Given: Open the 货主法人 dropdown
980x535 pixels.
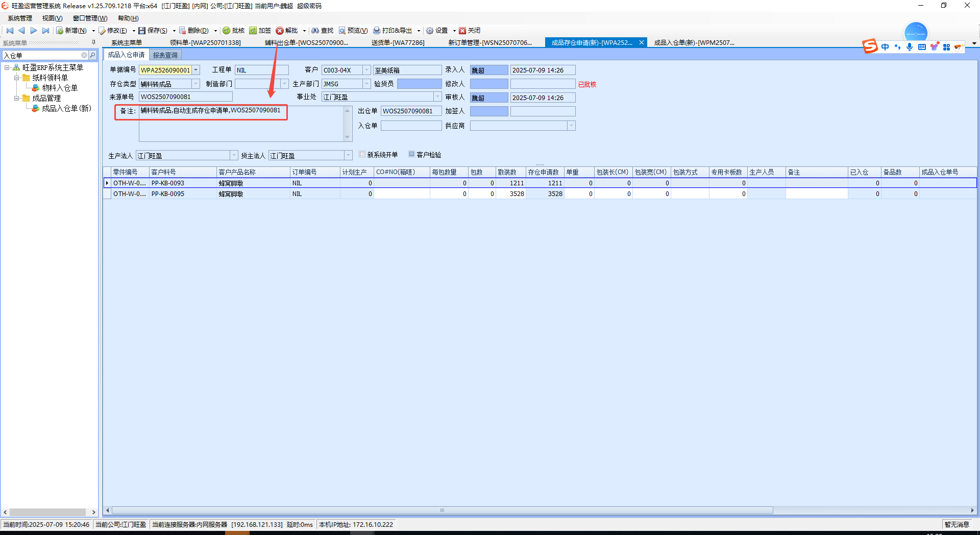Looking at the screenshot, I should 349,155.
